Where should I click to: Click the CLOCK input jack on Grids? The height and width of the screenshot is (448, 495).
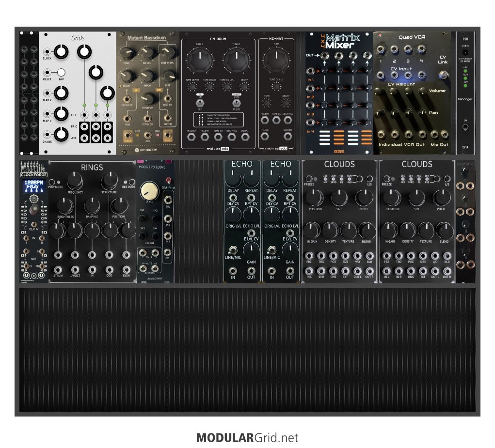(x=47, y=52)
